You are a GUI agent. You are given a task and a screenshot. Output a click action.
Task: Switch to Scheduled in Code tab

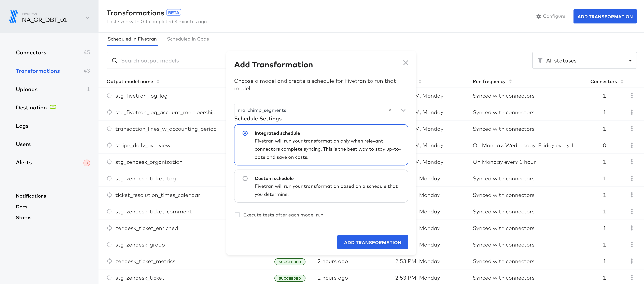[188, 39]
